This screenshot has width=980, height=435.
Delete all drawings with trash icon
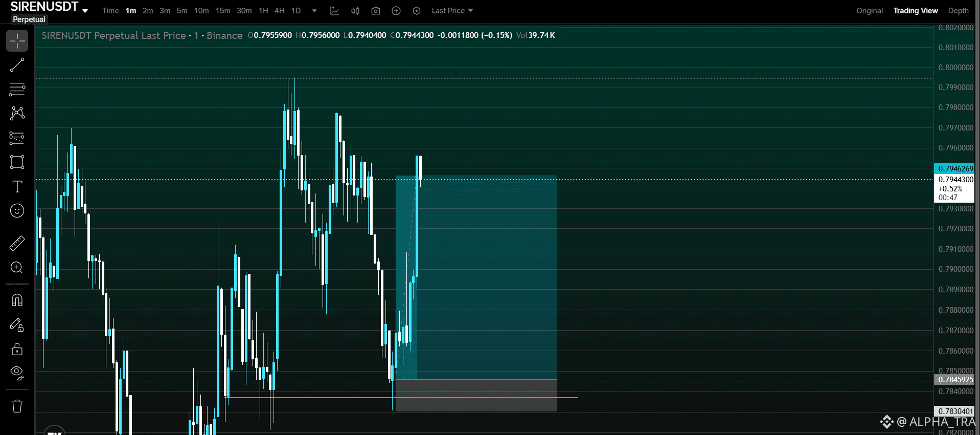tap(17, 406)
